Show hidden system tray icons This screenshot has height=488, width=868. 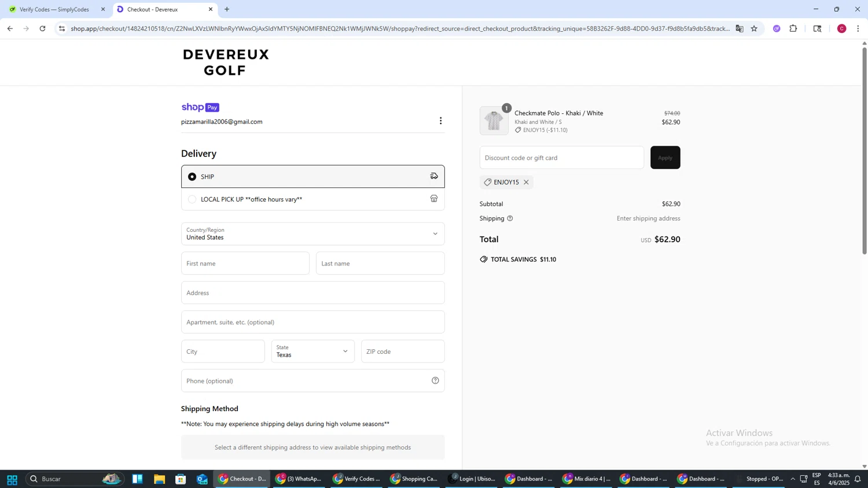click(793, 479)
